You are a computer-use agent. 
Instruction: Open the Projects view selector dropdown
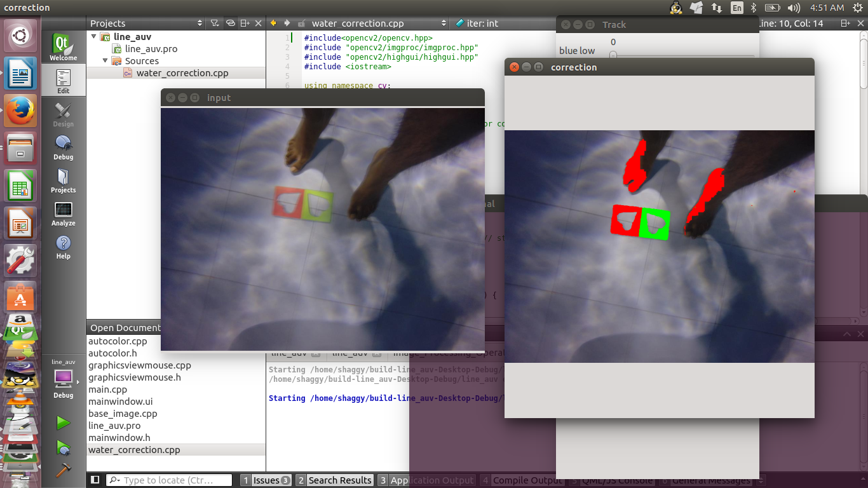tap(146, 23)
